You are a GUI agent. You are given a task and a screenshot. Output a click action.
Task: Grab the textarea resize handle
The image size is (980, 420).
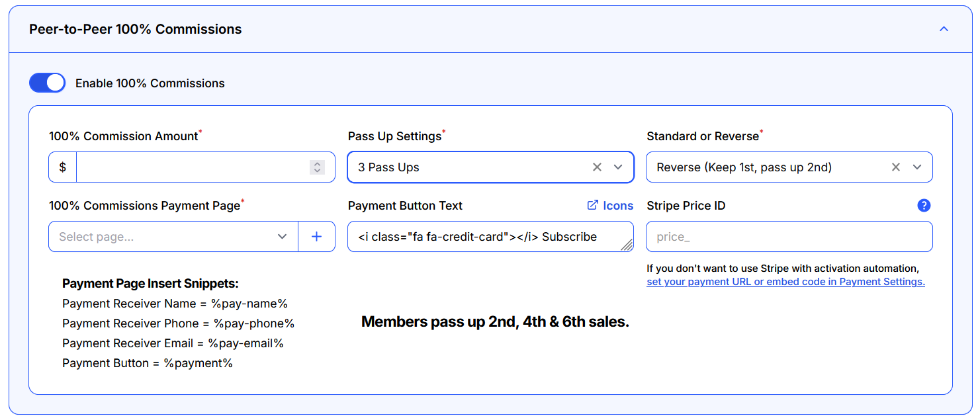pos(627,245)
